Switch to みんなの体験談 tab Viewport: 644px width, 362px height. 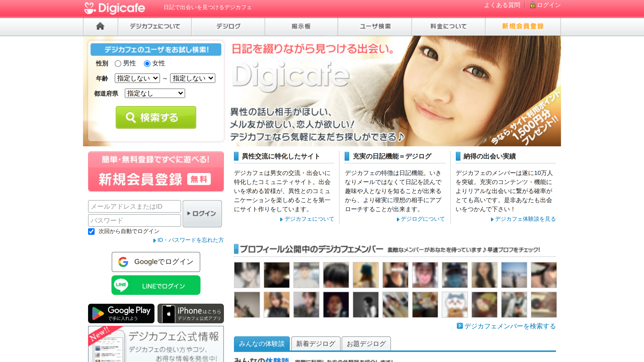click(262, 343)
